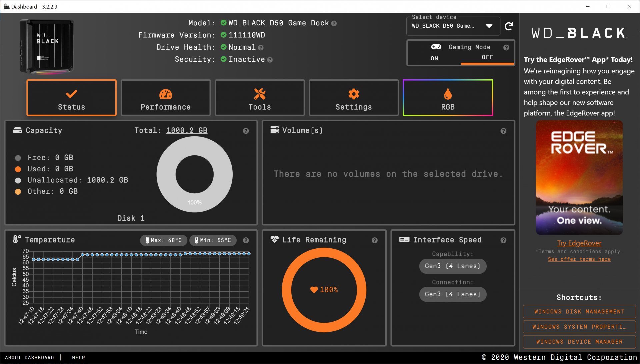Click the Capacity drive icon
The height and width of the screenshot is (364, 640).
(x=17, y=130)
